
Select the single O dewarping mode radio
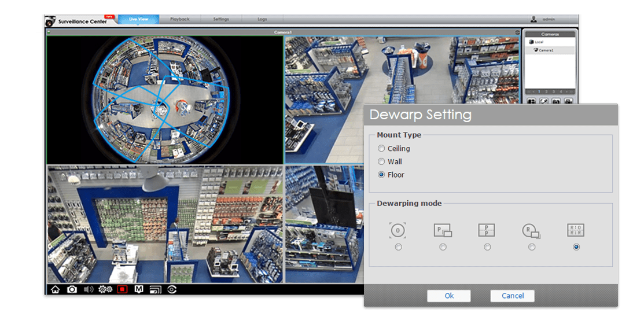tap(398, 247)
